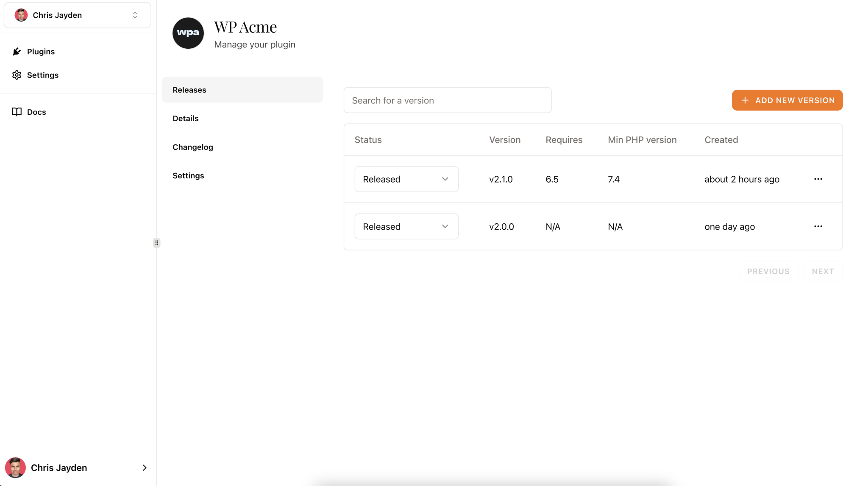Open the actions menu for v2.1.0
The height and width of the screenshot is (486, 868).
click(818, 179)
